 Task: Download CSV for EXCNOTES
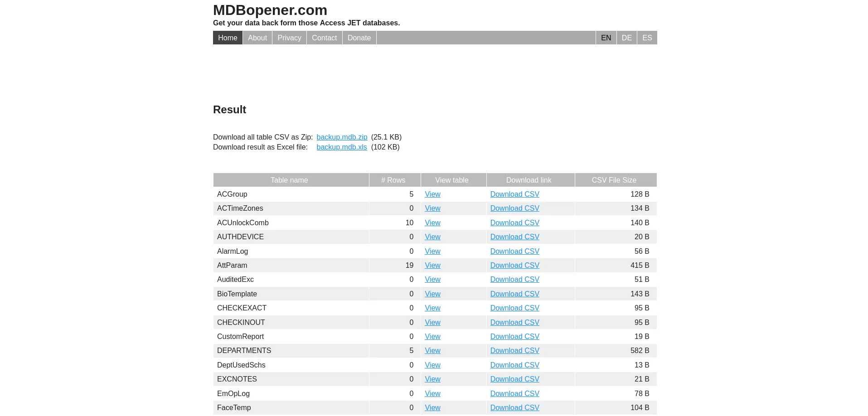(515, 379)
